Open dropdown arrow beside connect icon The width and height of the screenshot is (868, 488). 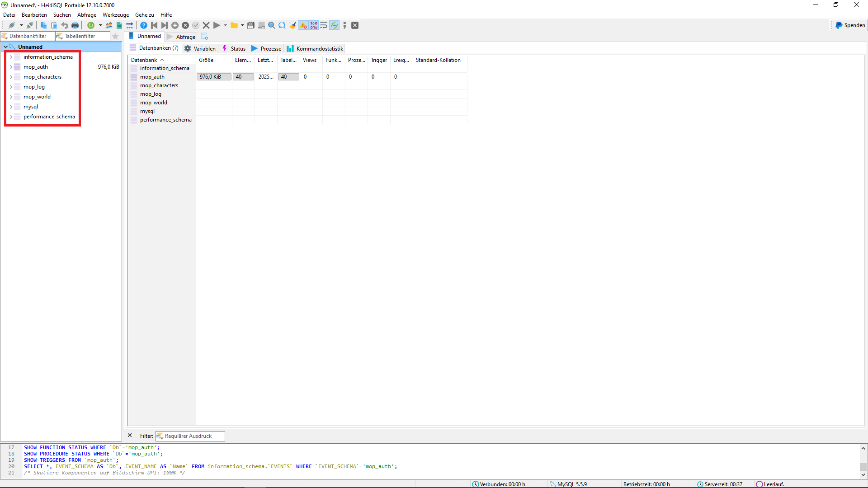21,25
